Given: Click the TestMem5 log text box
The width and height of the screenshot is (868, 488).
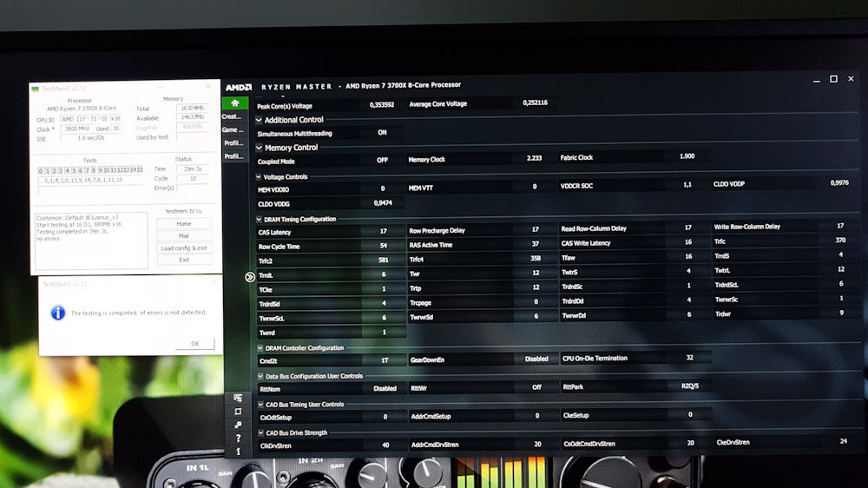Looking at the screenshot, I should (x=91, y=241).
